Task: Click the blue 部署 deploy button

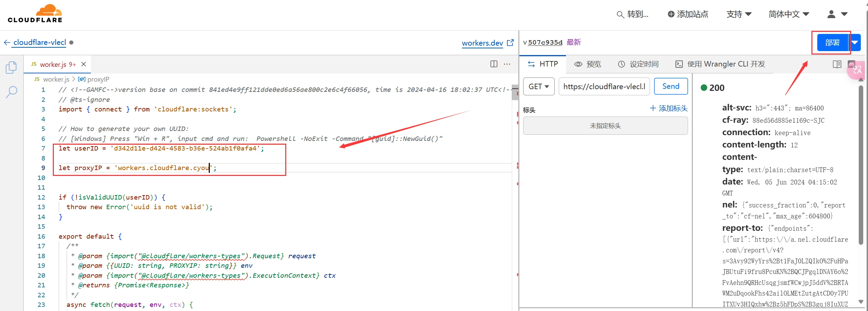Action: [832, 43]
